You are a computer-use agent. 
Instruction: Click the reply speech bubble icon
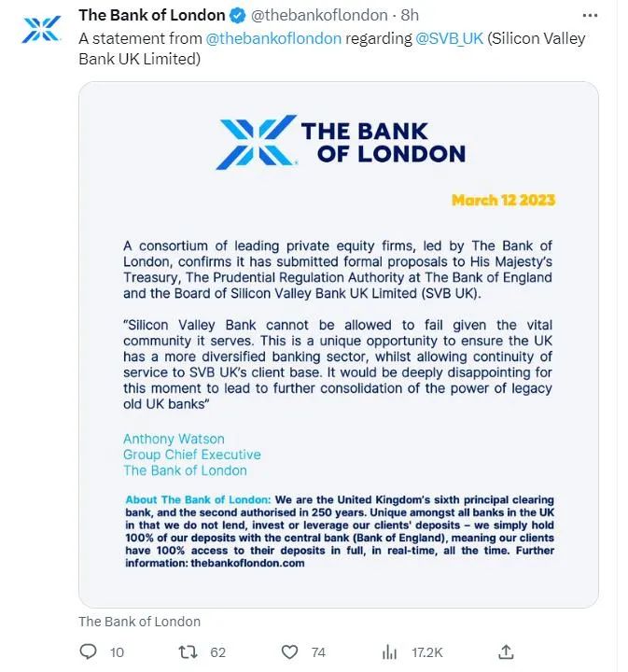click(x=89, y=651)
